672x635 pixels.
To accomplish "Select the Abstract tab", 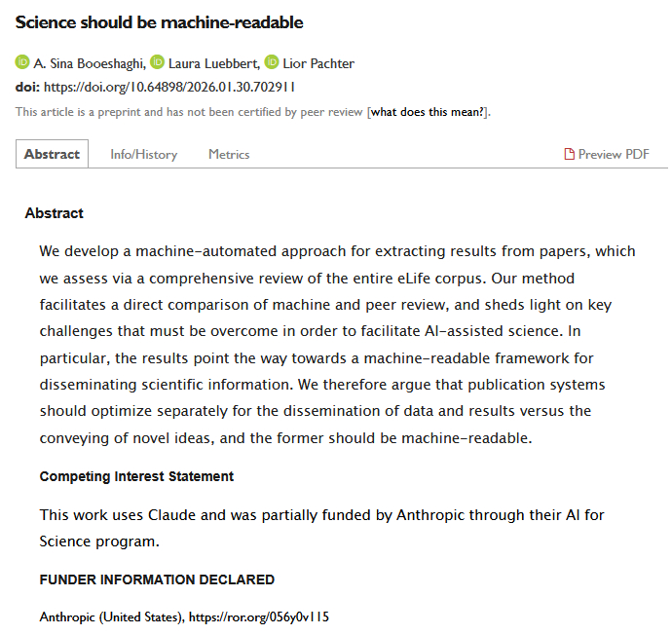I will point(52,154).
